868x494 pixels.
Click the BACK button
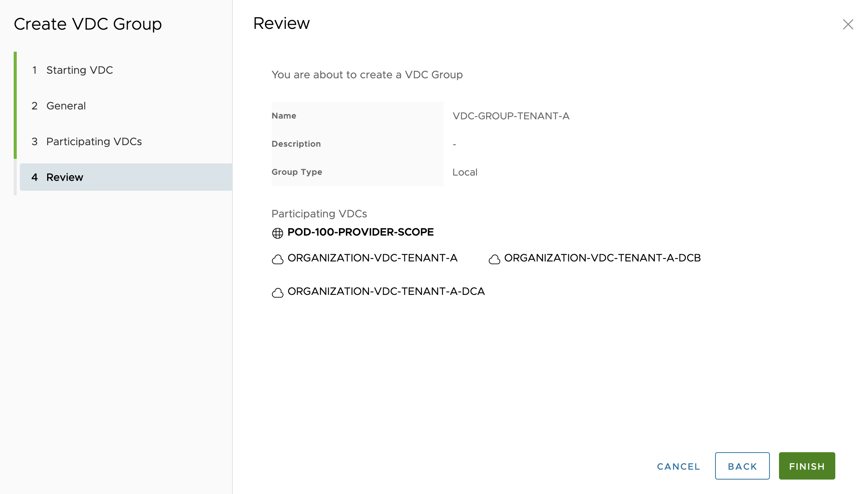pyautogui.click(x=742, y=466)
